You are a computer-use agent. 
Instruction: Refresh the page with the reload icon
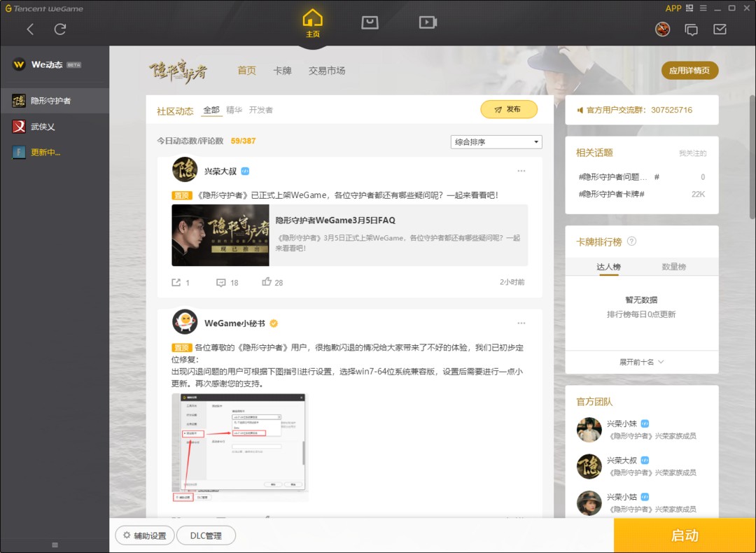(x=59, y=29)
